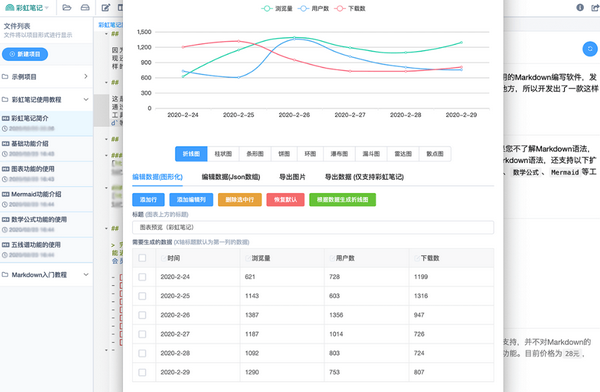Click the red 恢复默认 button
This screenshot has height=392, width=600.
pos(285,199)
